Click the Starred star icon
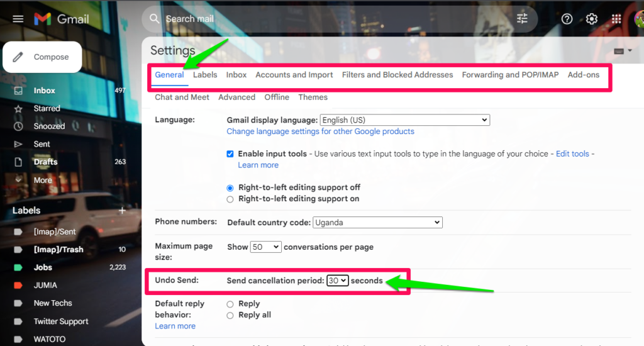 tap(18, 108)
